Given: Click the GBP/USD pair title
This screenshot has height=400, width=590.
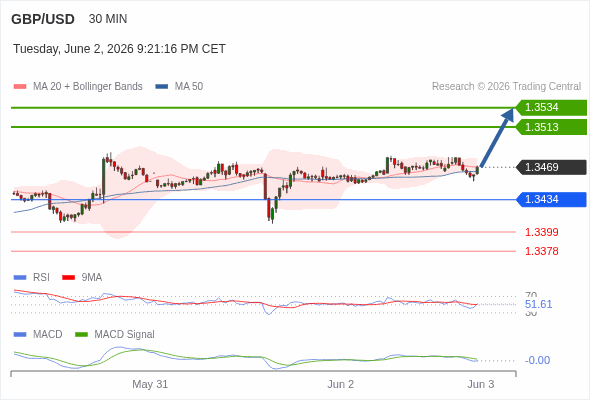Looking at the screenshot, I should coord(43,19).
